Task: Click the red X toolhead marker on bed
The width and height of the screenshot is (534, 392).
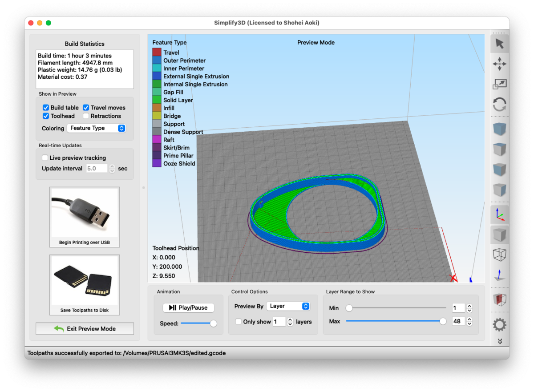Action: [453, 279]
